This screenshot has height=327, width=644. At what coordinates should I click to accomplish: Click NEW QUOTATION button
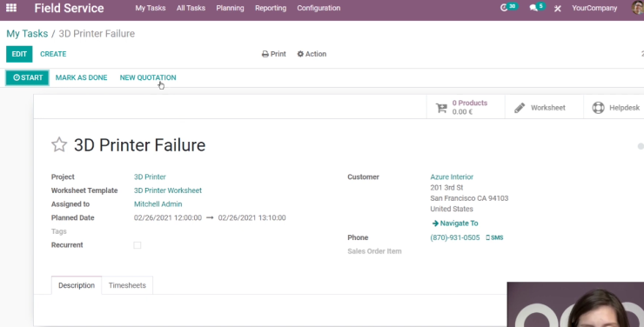pyautogui.click(x=148, y=77)
